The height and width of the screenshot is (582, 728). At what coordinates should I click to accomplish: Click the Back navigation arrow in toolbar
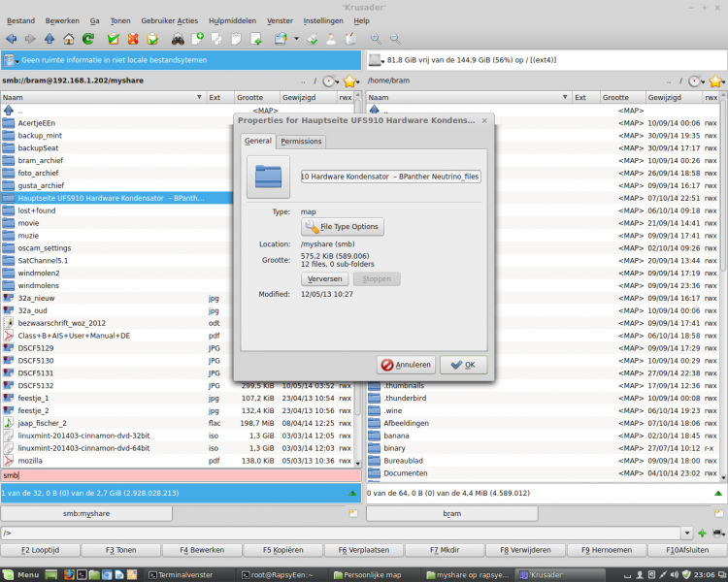point(12,39)
